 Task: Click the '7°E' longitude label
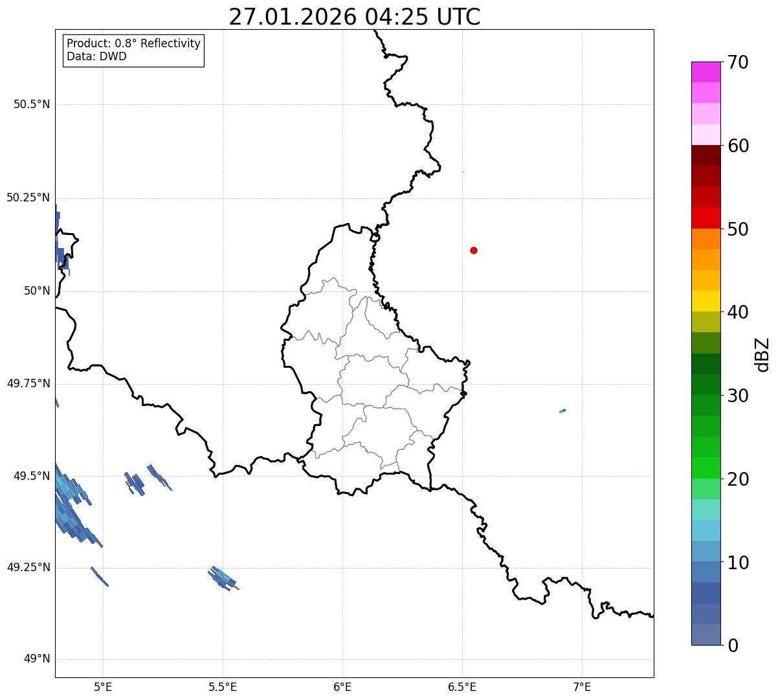tap(582, 687)
